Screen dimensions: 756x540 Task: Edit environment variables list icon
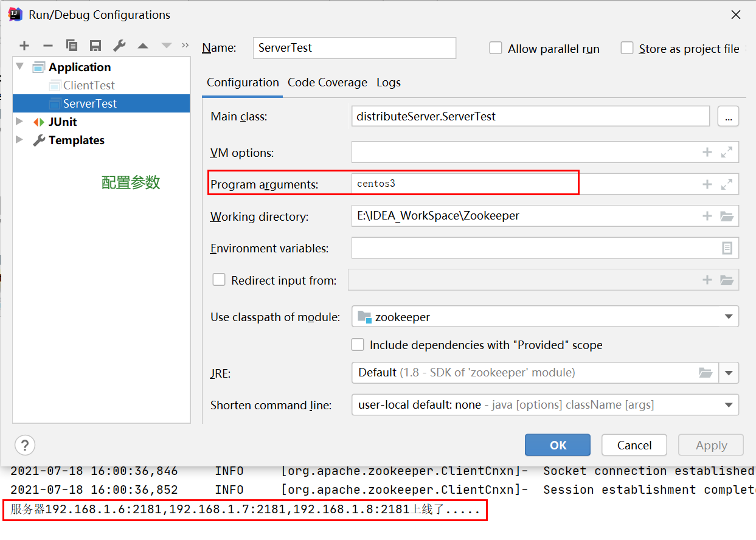(727, 248)
